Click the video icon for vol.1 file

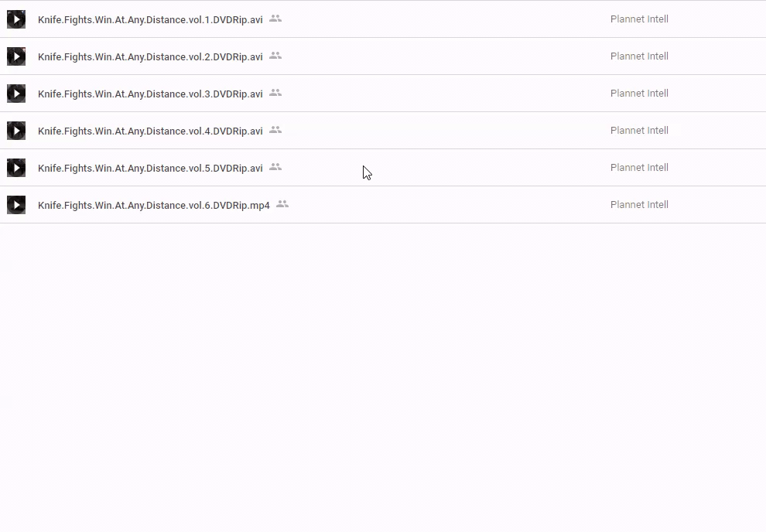click(x=16, y=19)
